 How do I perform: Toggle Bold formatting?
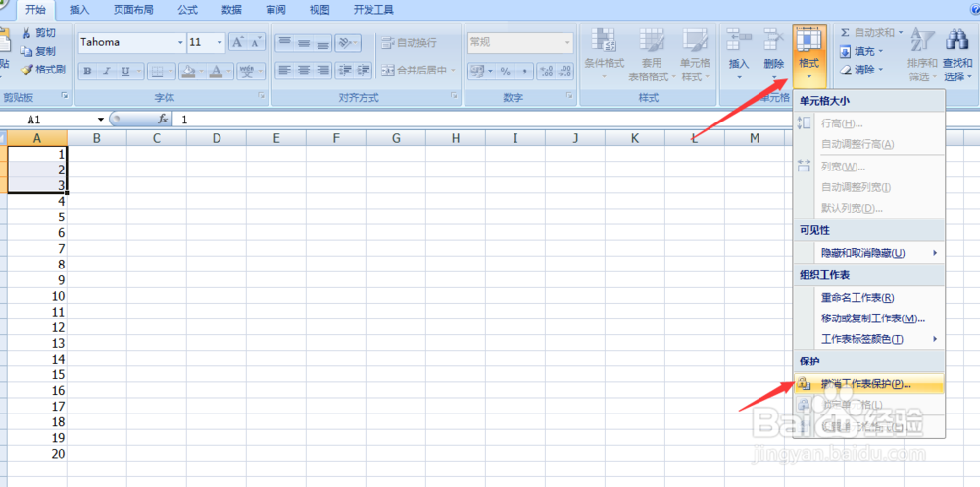coord(87,72)
